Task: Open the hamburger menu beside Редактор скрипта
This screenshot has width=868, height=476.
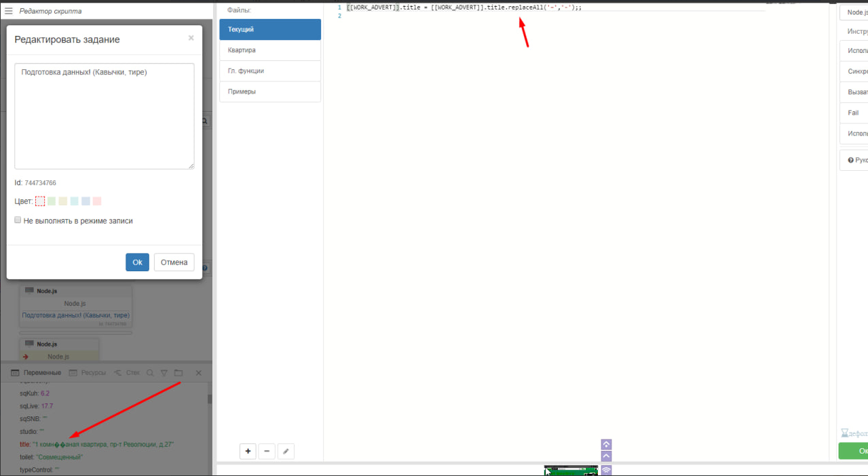Action: click(x=9, y=11)
